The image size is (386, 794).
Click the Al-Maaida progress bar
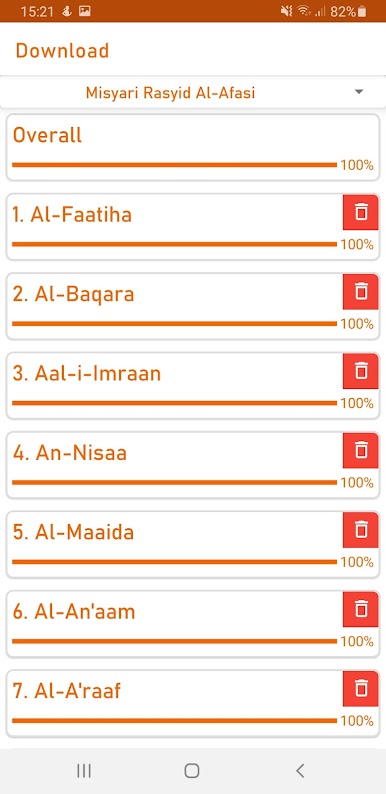tap(174, 562)
